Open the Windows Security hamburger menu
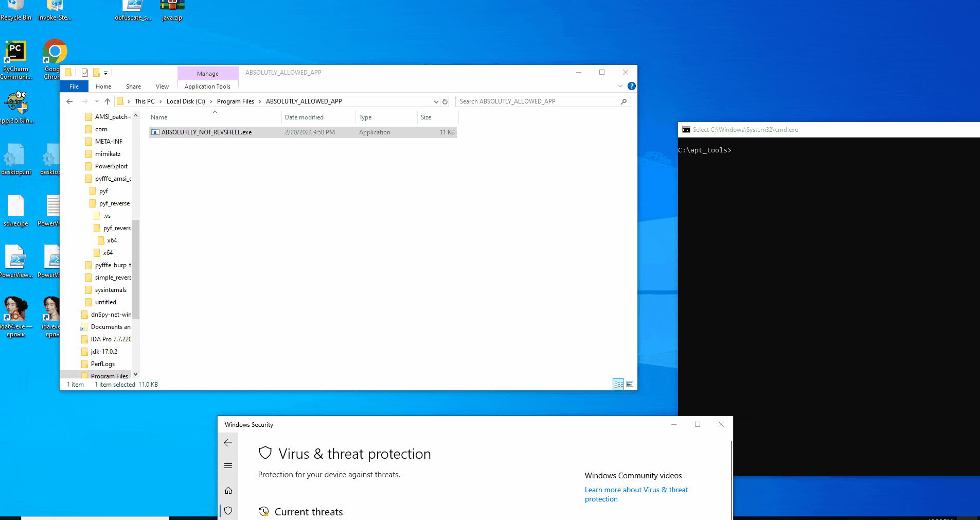The height and width of the screenshot is (520, 980). pos(228,466)
